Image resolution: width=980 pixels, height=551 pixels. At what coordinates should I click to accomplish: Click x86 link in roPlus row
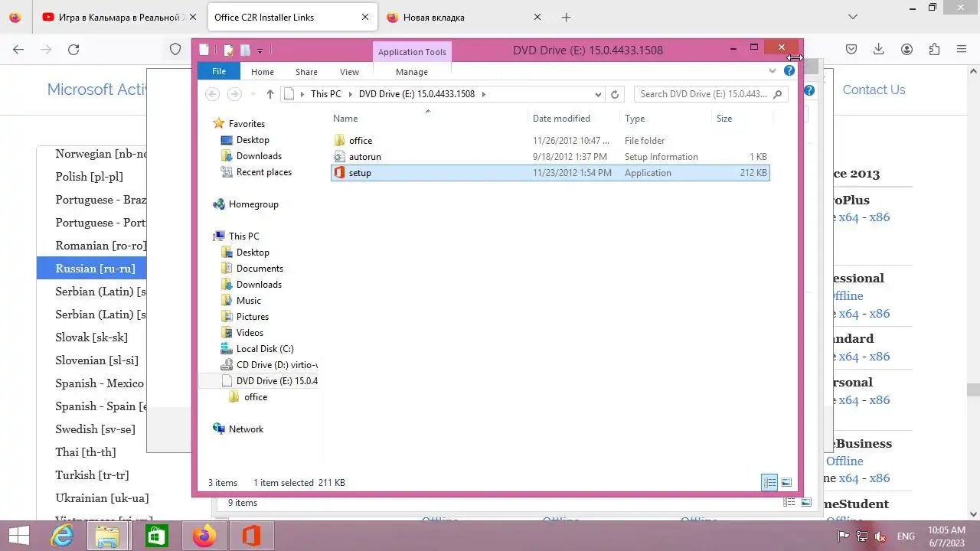879,217
